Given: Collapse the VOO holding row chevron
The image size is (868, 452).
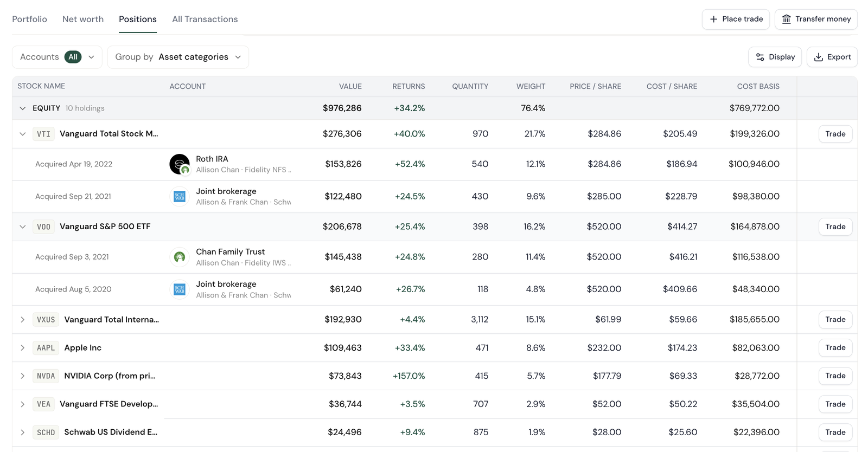Looking at the screenshot, I should click(22, 227).
